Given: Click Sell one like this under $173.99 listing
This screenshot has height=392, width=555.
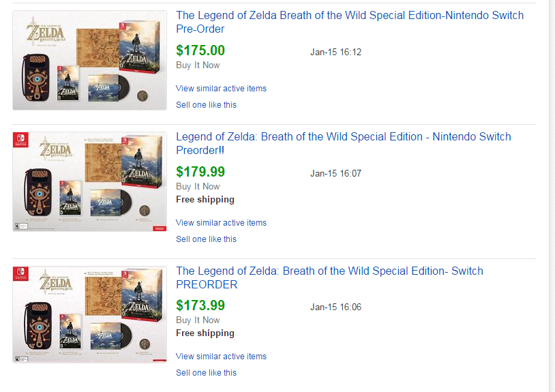Looking at the screenshot, I should [206, 372].
